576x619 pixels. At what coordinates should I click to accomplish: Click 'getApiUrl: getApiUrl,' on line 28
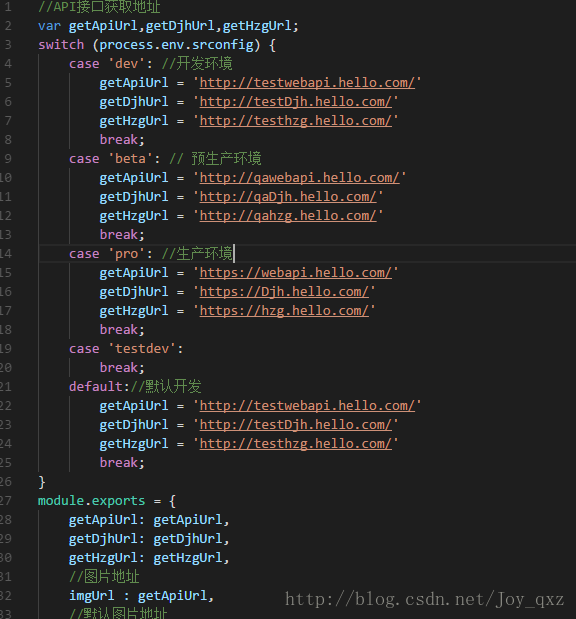pos(149,520)
